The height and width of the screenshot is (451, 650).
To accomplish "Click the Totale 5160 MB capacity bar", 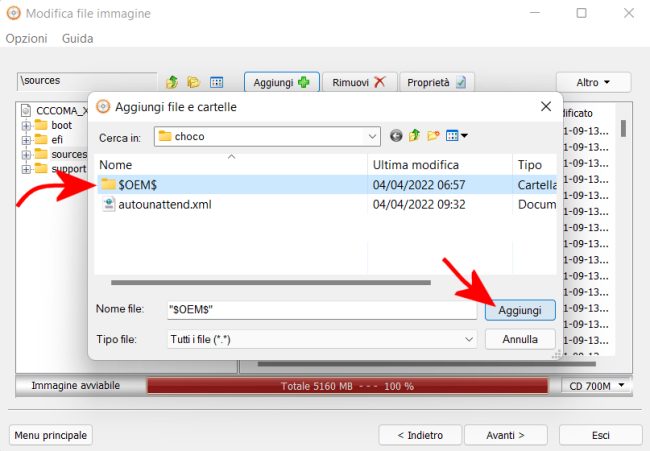I will [x=347, y=386].
